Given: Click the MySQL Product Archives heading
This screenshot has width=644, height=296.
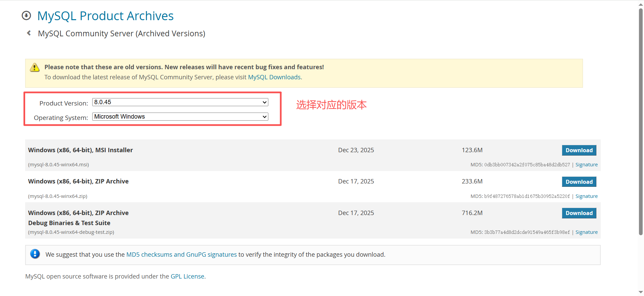Looking at the screenshot, I should click(x=105, y=16).
